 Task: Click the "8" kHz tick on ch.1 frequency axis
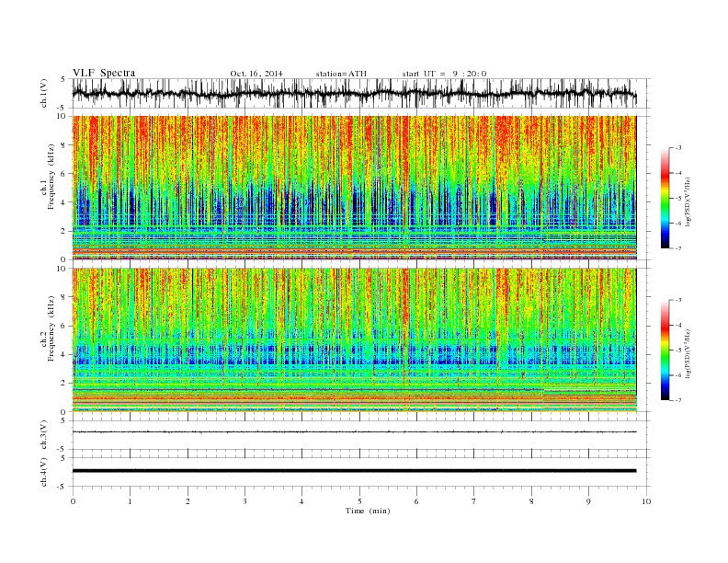(x=64, y=145)
